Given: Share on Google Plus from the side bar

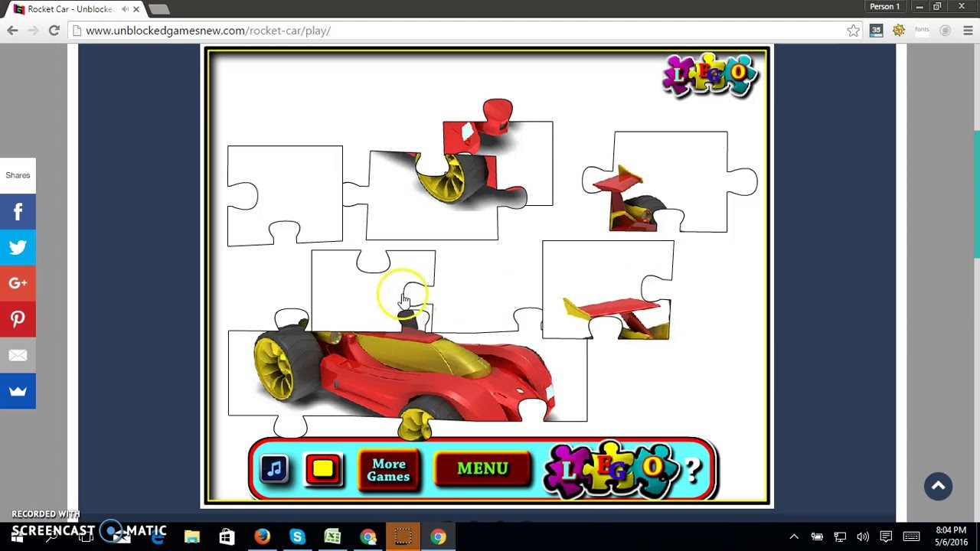Looking at the screenshot, I should [18, 283].
